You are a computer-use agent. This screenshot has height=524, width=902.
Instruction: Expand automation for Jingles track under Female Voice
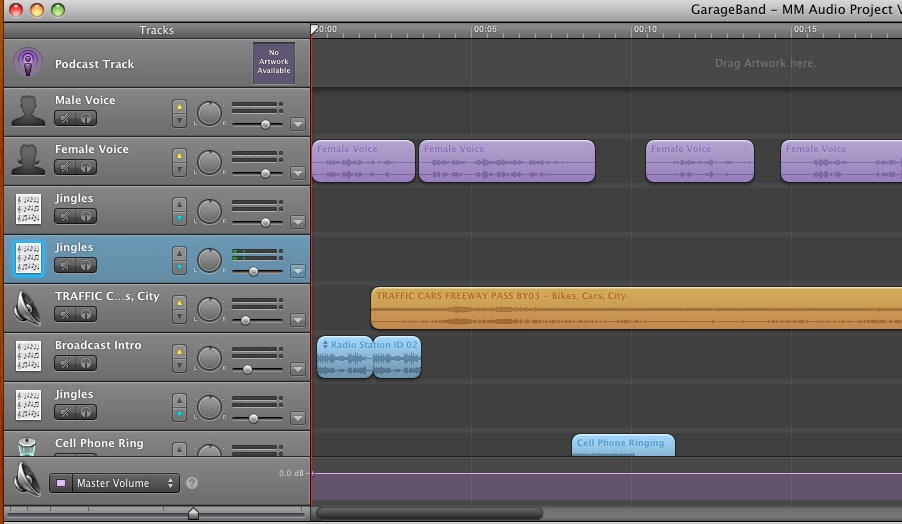click(297, 221)
